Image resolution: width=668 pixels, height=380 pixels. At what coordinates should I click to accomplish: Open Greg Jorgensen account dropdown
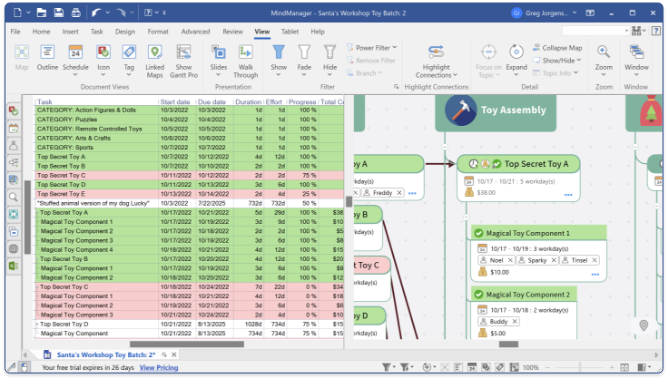[574, 13]
